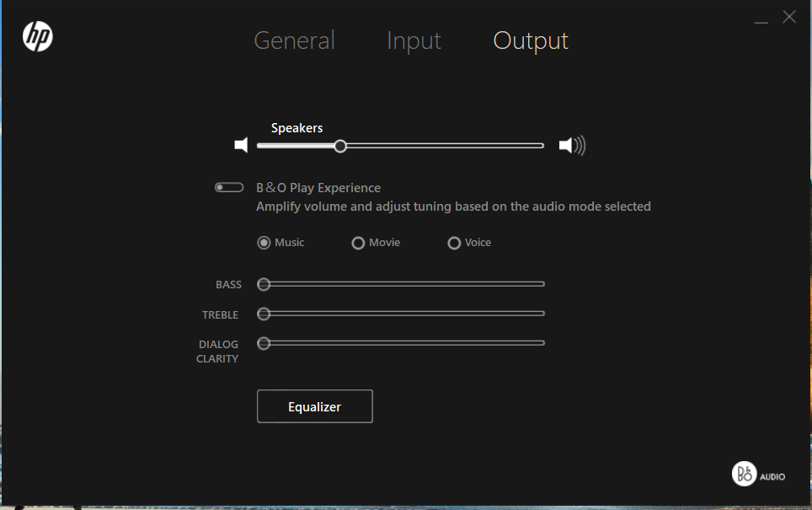Click the BASS slider handle
Screen dimensions: 812x510
click(x=264, y=284)
